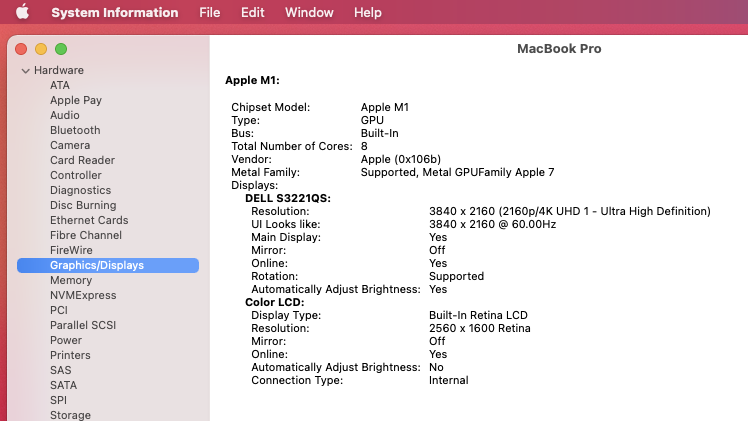
Task: Select Fibre Channel in the sidebar
Action: click(x=85, y=235)
